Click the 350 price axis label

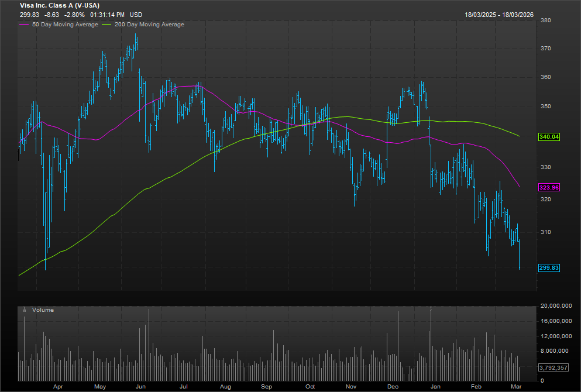coord(546,106)
